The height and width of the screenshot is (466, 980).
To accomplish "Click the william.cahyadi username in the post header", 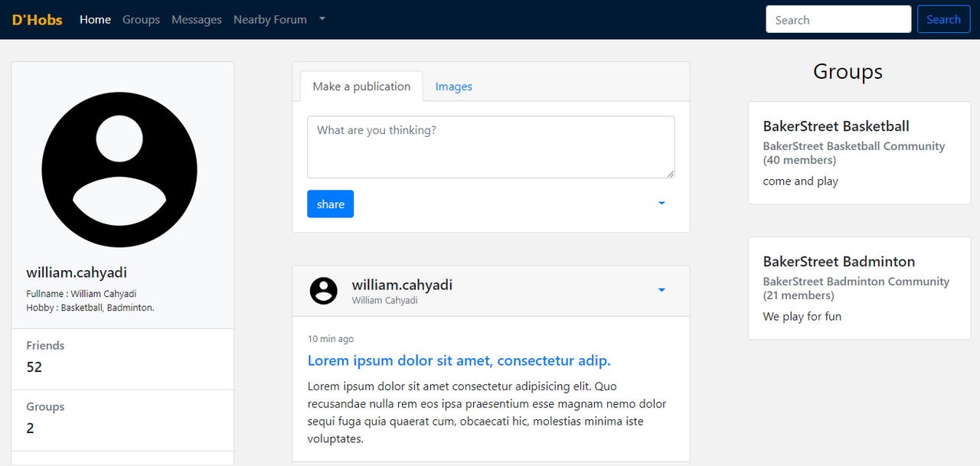I will tap(402, 285).
